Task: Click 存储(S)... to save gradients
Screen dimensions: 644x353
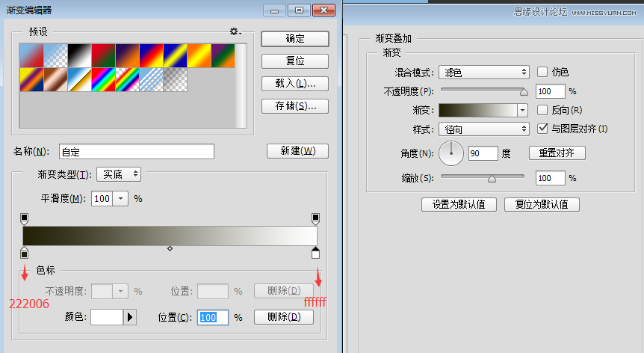Action: tap(295, 106)
